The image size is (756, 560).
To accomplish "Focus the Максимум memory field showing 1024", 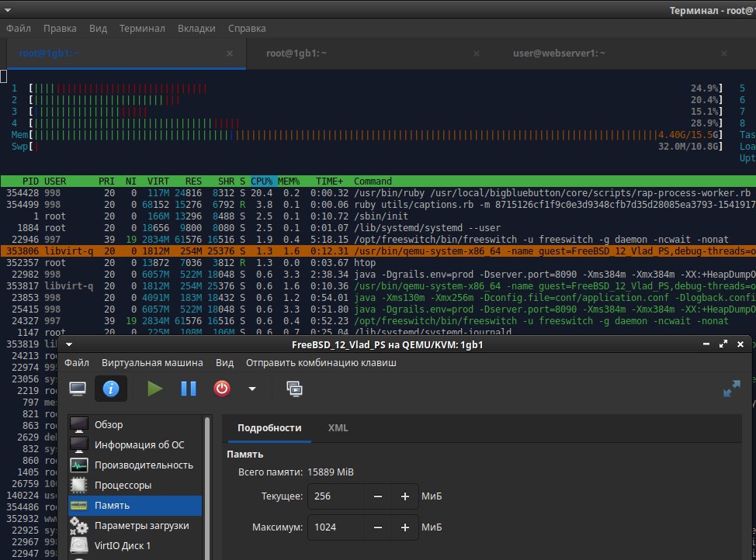I will coord(337,527).
